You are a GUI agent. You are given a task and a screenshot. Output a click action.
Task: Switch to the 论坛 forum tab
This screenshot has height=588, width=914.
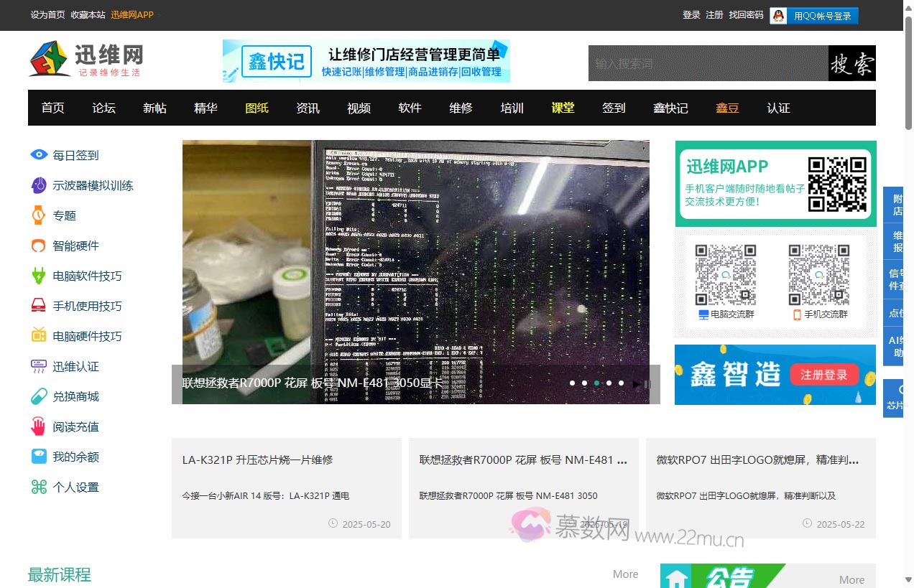click(x=103, y=108)
